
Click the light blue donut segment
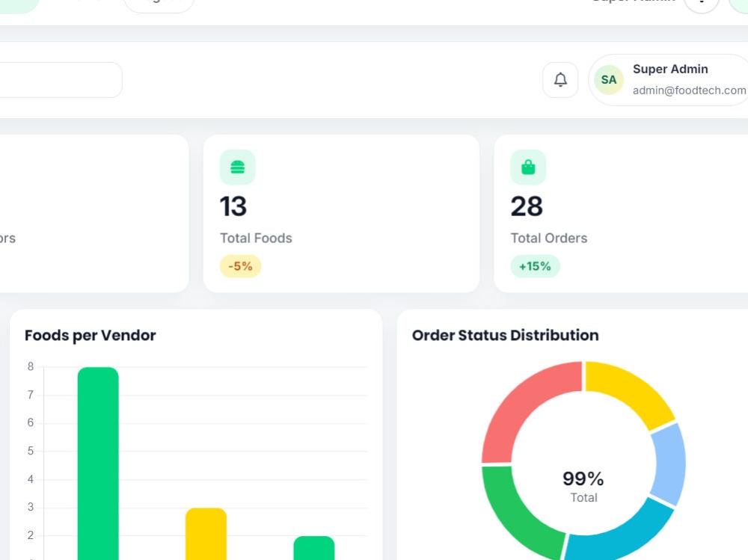[x=669, y=464]
